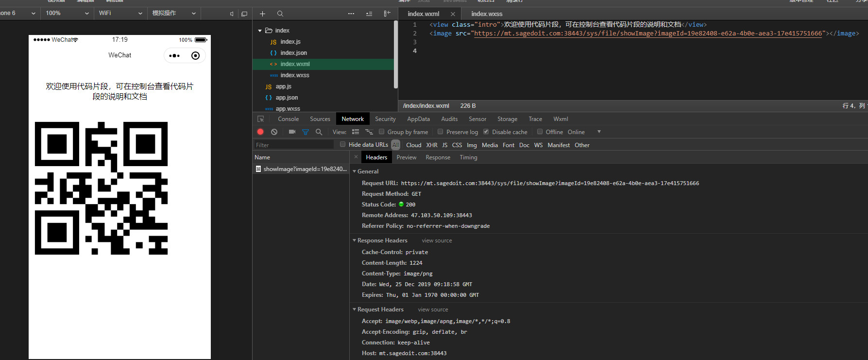Toggle the network filter funnel icon
Viewport: 868px width, 360px height.
306,132
